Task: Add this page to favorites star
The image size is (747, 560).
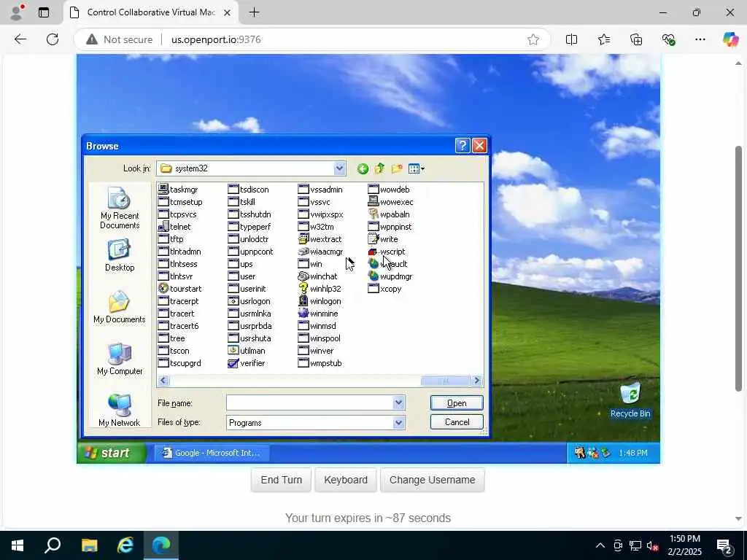Action: (533, 39)
